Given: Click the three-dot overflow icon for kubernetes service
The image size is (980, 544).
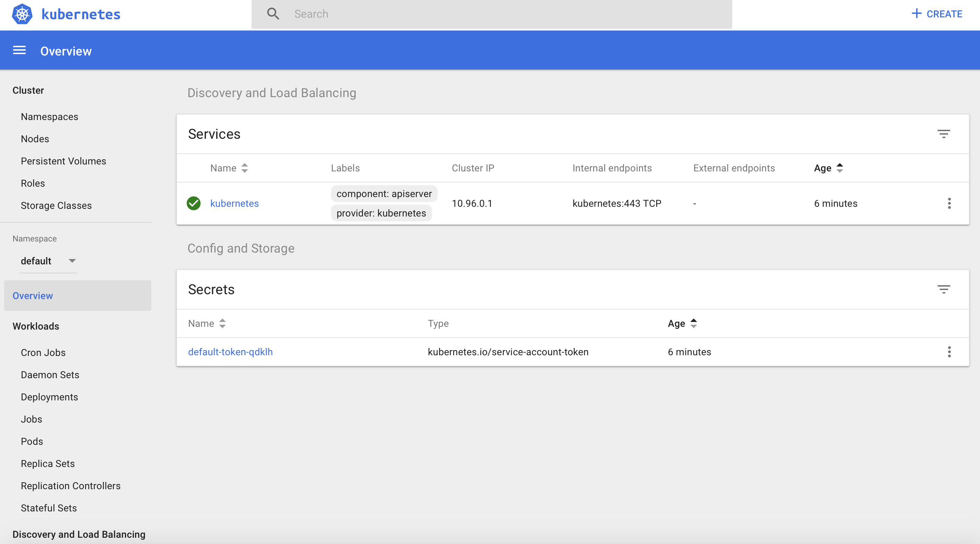Looking at the screenshot, I should tap(950, 203).
